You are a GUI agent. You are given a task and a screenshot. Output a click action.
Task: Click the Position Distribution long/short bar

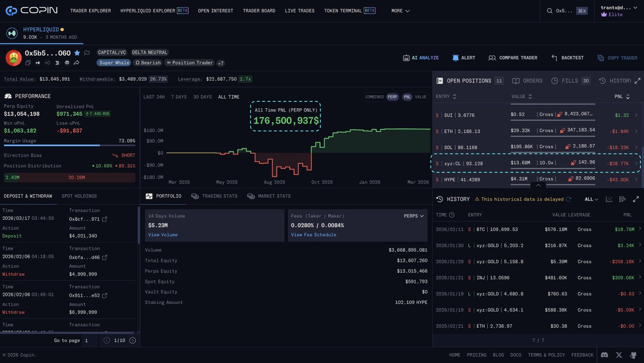(70, 177)
